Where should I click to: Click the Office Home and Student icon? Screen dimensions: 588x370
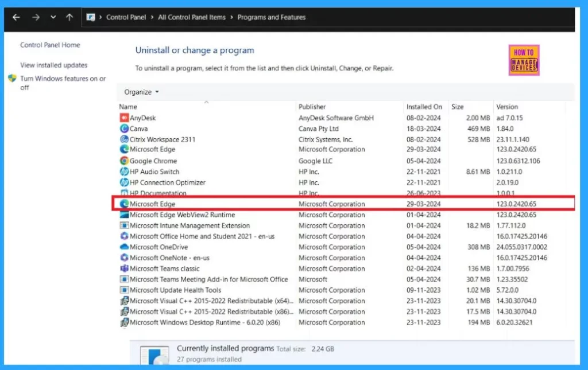124,236
